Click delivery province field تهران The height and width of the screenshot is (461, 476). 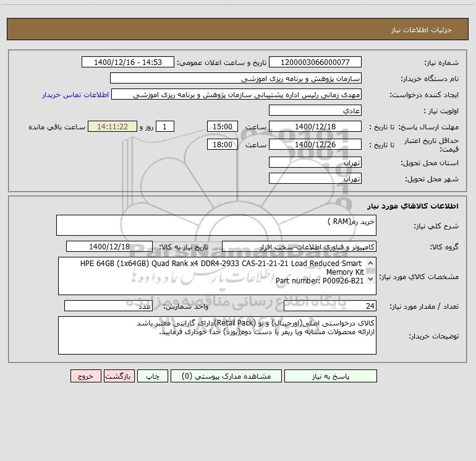(315, 162)
